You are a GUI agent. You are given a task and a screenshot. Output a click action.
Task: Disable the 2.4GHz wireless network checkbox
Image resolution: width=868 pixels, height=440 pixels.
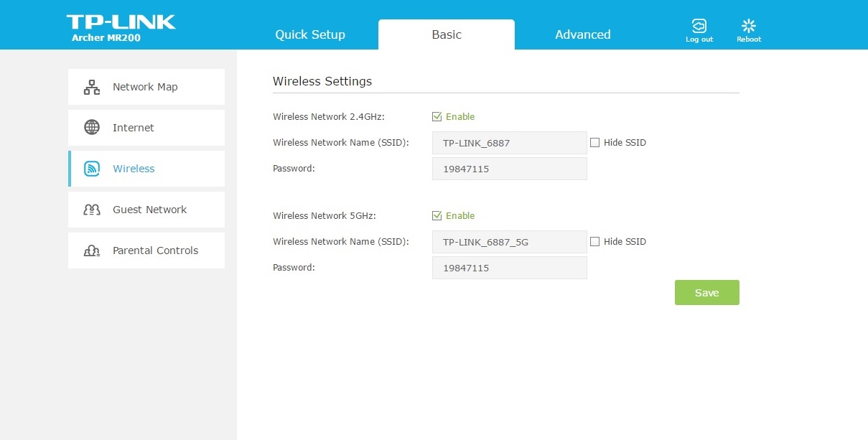click(x=437, y=116)
